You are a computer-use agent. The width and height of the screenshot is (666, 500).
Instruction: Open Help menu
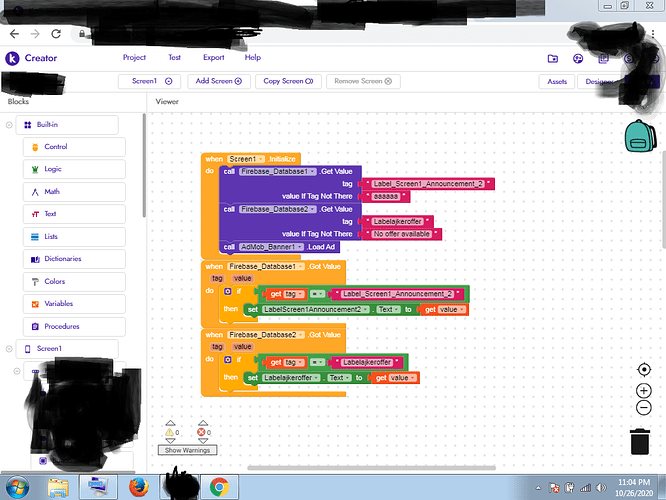(x=253, y=57)
